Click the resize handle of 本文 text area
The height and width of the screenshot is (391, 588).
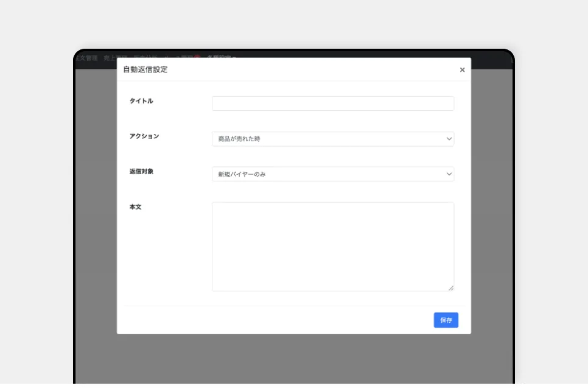pyautogui.click(x=451, y=288)
